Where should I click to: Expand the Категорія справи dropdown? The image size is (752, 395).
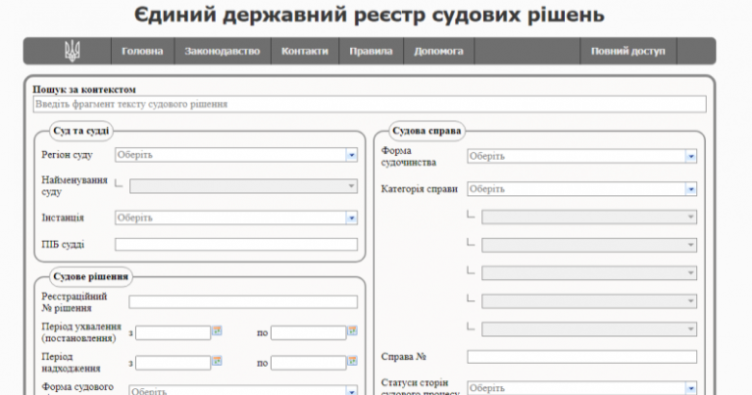click(x=582, y=189)
